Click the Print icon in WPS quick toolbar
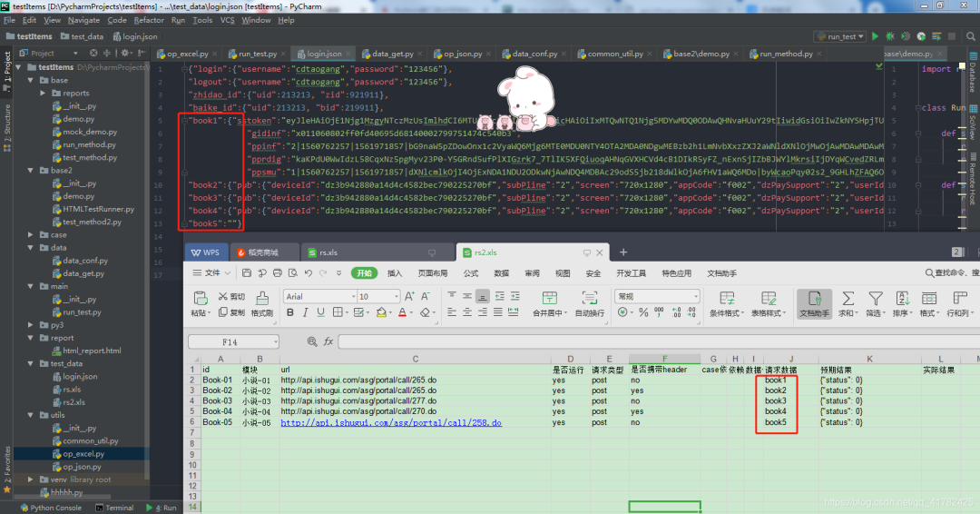Screen dimensions: 980x514 click(278, 273)
